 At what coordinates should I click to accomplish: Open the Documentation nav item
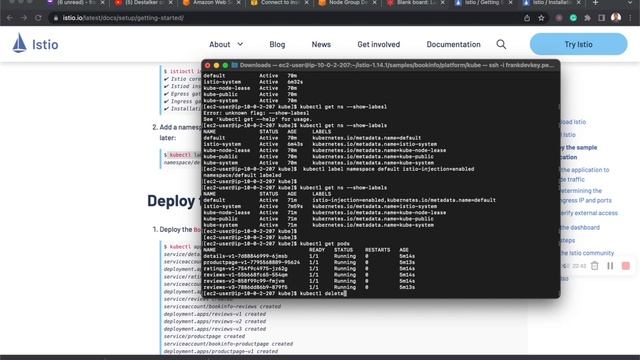tap(453, 44)
